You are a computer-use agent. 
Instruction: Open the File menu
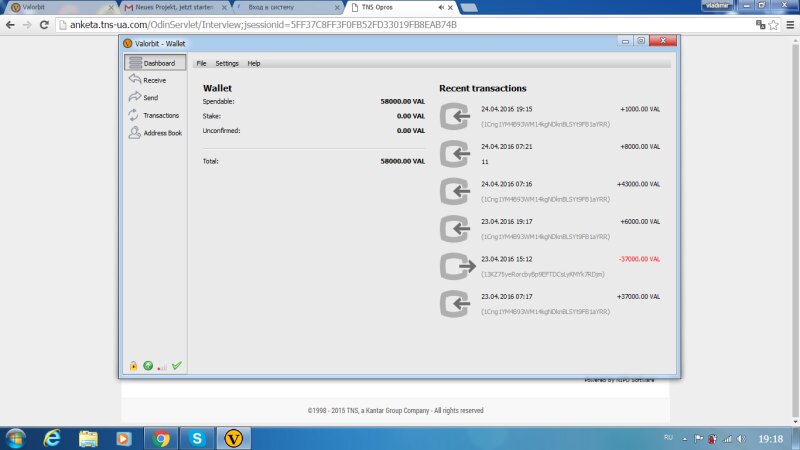click(x=201, y=63)
